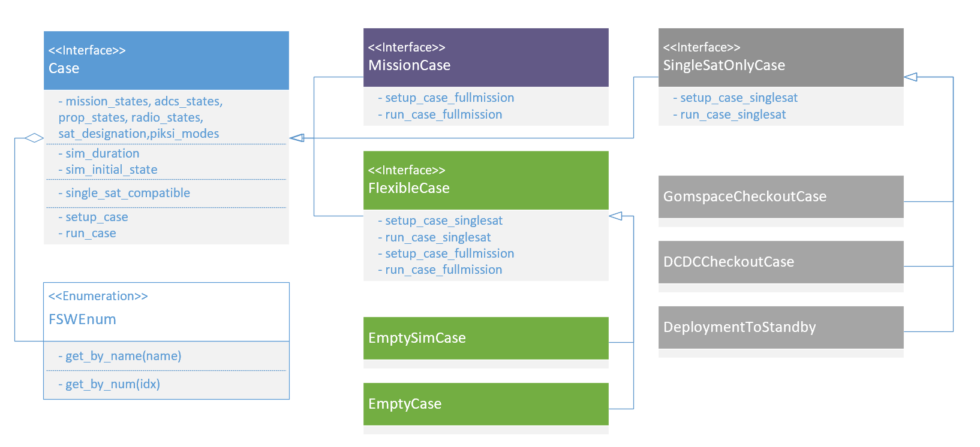The image size is (980, 447).
Task: Click '<<Interface>>' label above Case
Action: coord(87,50)
